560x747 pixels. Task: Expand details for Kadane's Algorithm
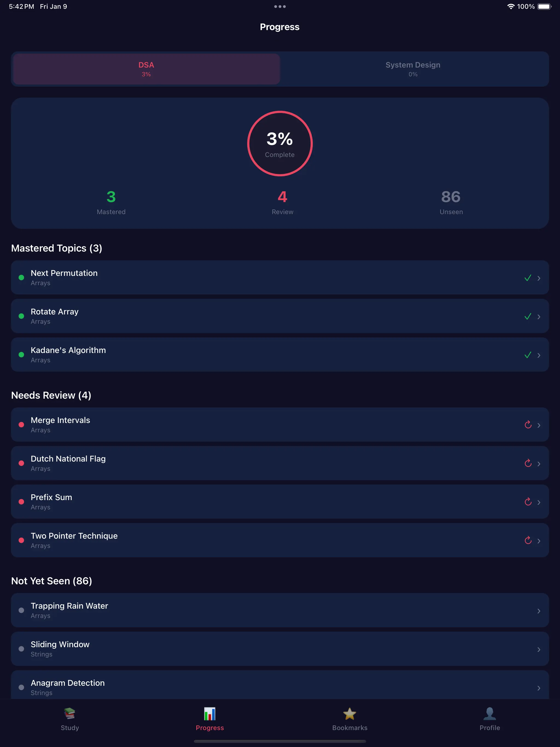point(539,355)
